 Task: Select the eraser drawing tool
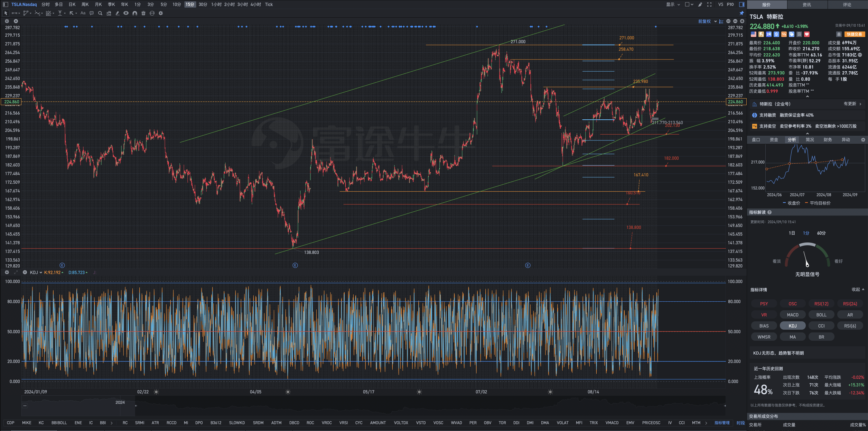(x=118, y=13)
